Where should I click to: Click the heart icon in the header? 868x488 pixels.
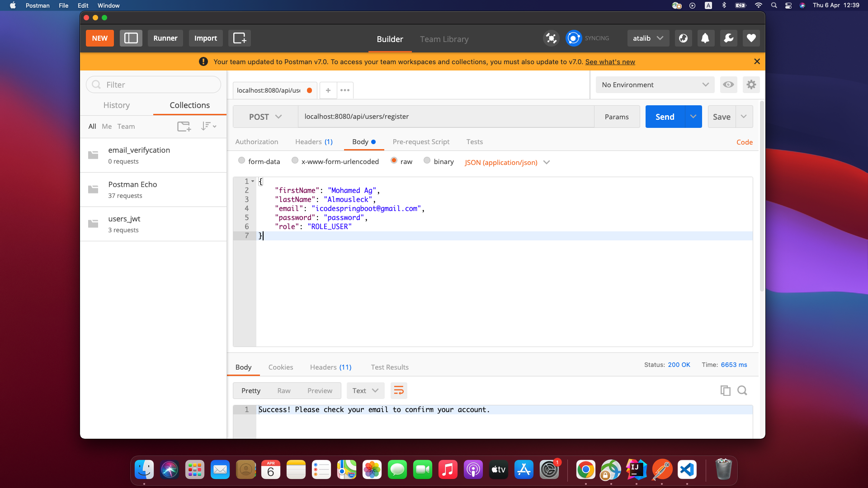click(751, 38)
